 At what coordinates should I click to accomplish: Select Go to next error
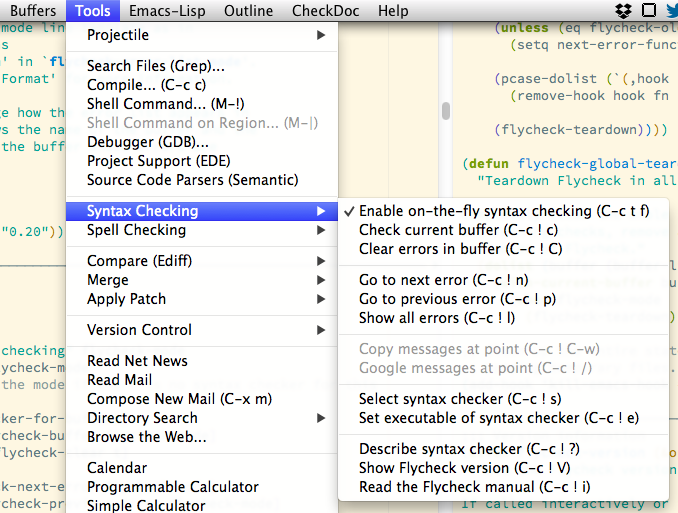(x=444, y=280)
